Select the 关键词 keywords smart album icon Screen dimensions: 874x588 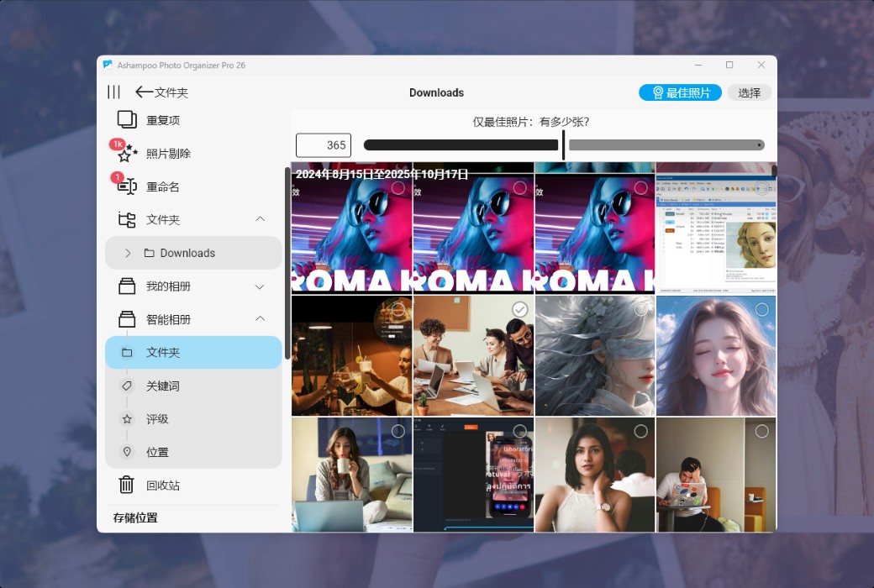tap(127, 386)
